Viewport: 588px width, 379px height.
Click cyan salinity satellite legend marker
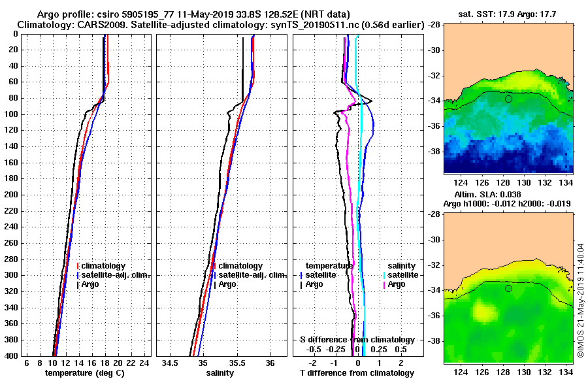pyautogui.click(x=385, y=275)
